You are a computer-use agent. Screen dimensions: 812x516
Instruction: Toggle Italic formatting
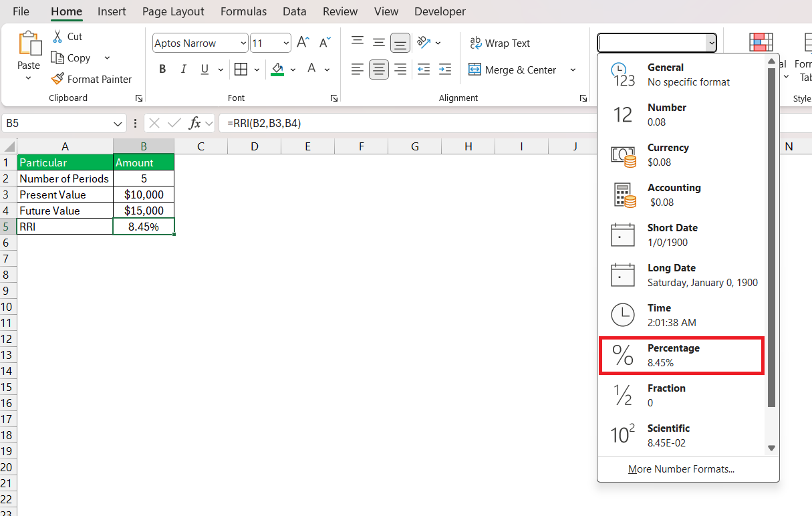(x=183, y=70)
